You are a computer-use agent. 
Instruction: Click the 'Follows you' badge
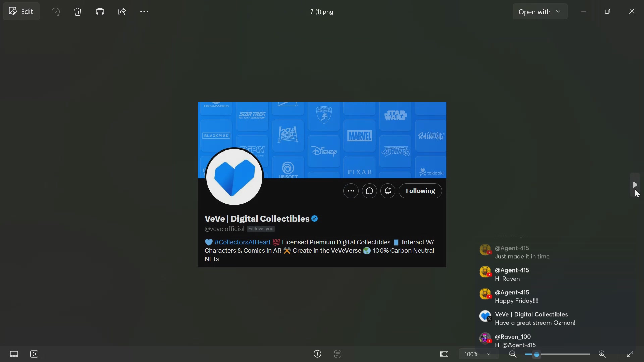click(x=261, y=229)
